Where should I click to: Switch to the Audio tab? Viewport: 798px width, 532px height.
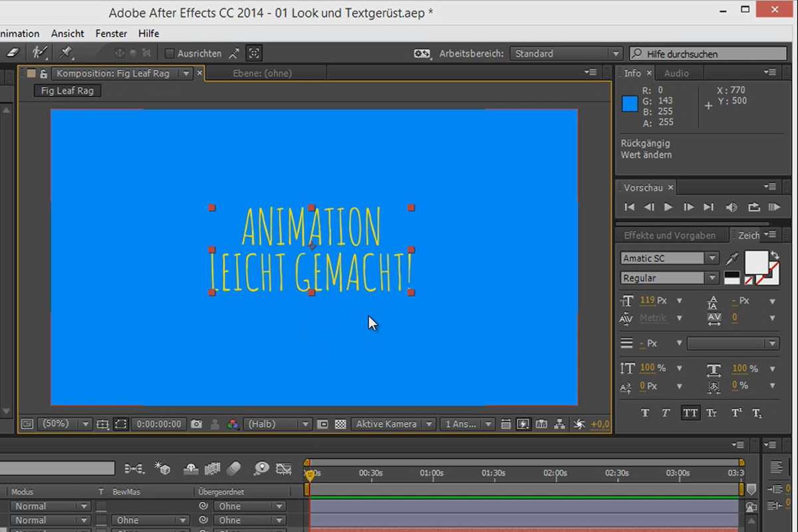676,73
